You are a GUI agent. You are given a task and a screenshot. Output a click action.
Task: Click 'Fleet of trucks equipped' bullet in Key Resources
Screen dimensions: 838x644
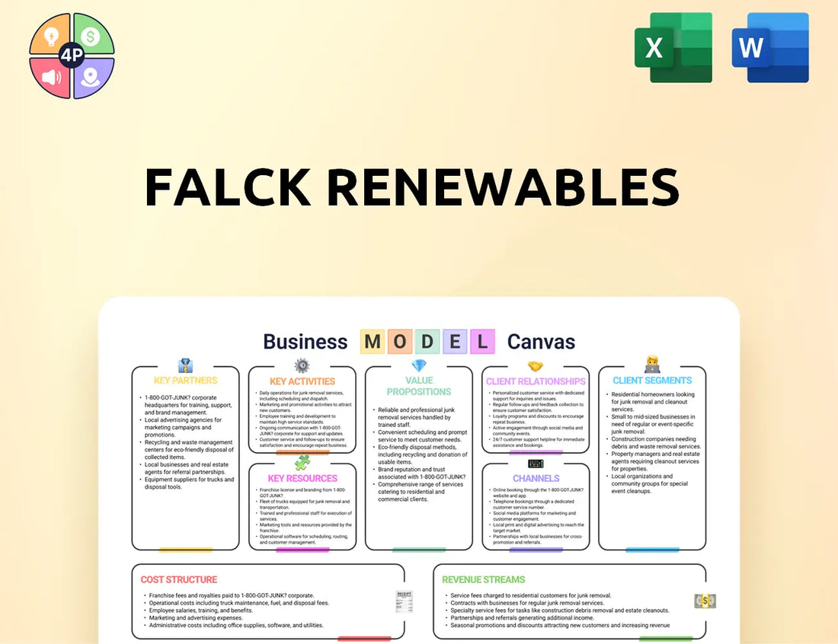point(304,505)
